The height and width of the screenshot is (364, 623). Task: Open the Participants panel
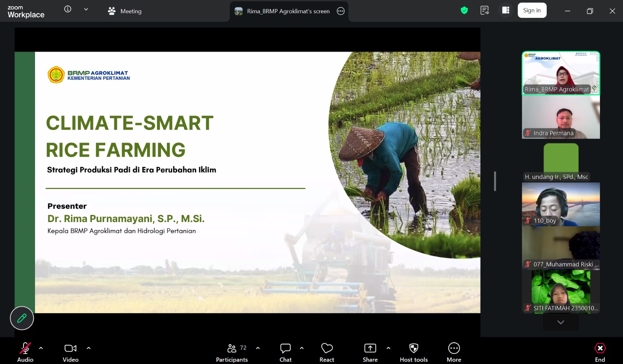click(x=232, y=352)
